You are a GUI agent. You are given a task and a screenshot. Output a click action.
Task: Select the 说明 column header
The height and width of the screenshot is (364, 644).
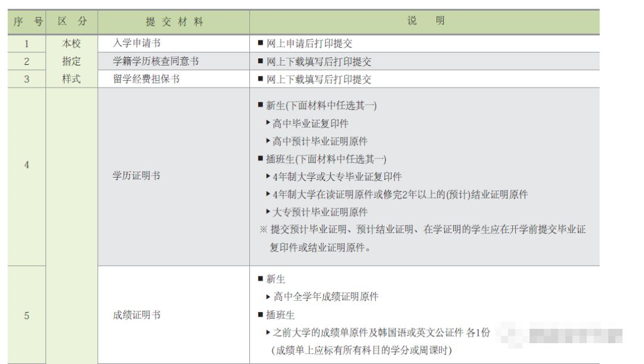[x=425, y=21]
